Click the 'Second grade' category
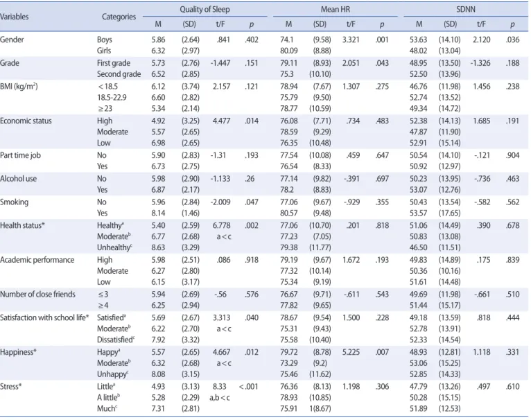The image size is (531, 420). click(x=119, y=74)
